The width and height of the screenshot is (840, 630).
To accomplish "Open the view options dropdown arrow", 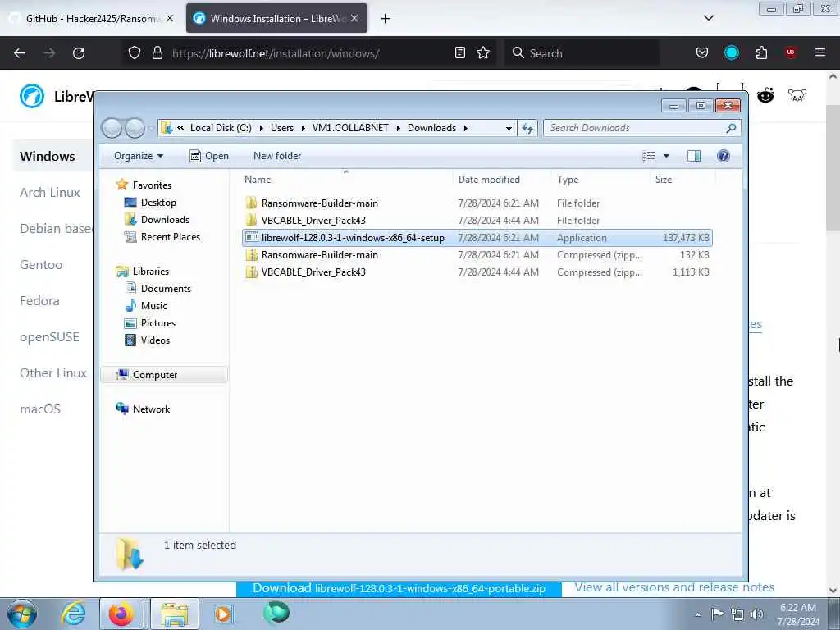I will (x=666, y=156).
